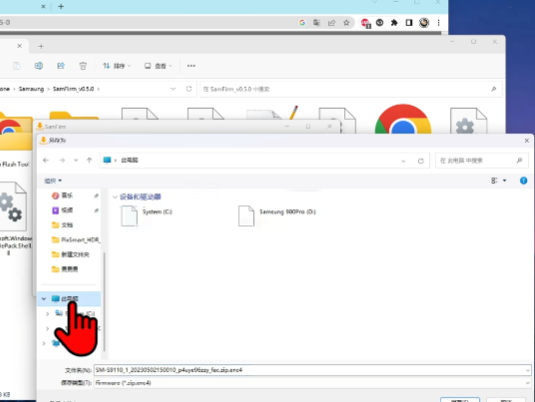Viewport: 535px width, 402px height.
Task: Click the share icon in Explorer toolbar
Action: click(61, 66)
